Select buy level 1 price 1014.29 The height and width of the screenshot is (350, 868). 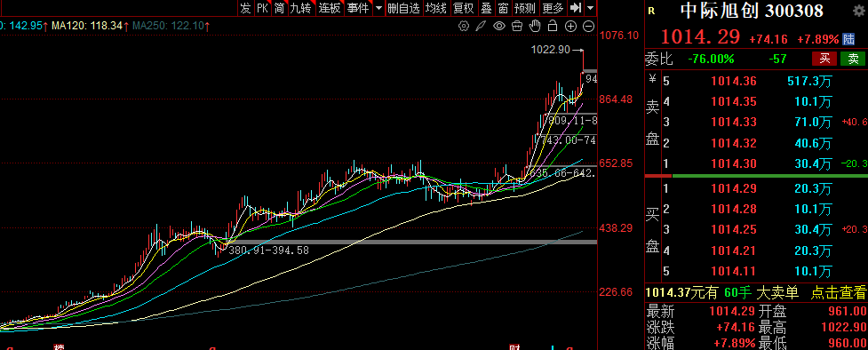734,188
